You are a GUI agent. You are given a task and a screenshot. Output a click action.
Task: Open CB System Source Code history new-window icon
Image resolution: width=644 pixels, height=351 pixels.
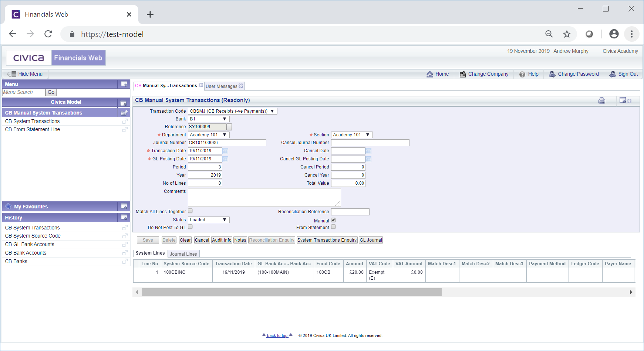tap(125, 236)
